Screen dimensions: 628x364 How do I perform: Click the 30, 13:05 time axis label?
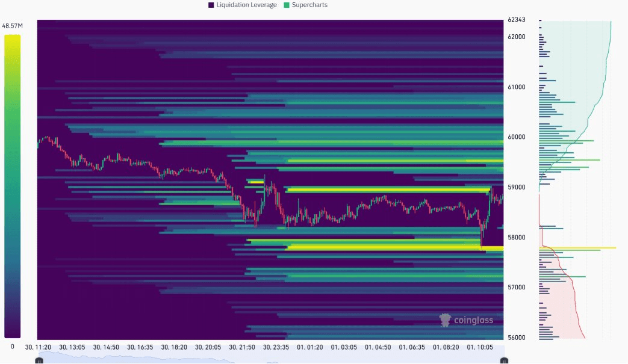click(72, 347)
